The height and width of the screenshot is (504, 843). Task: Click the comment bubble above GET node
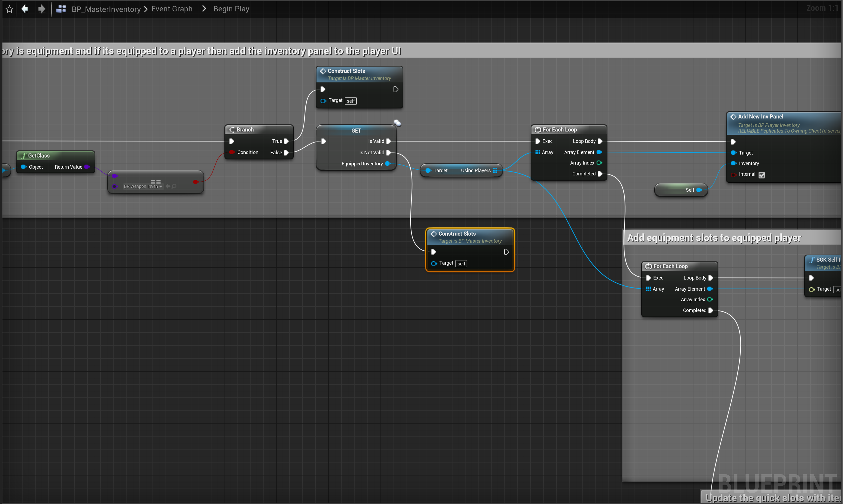pyautogui.click(x=397, y=123)
